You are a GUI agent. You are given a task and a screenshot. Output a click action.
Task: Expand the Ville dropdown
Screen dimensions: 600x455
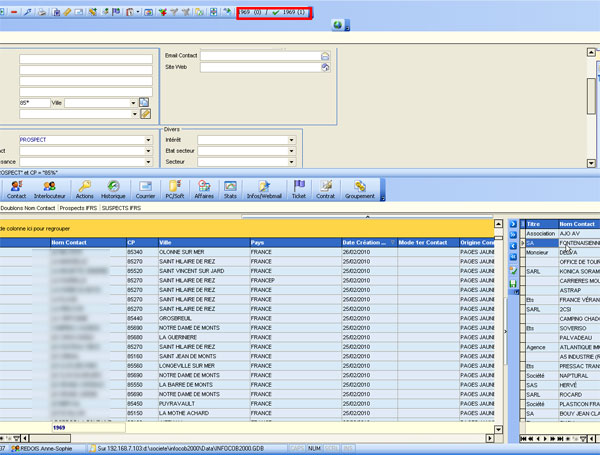click(133, 103)
